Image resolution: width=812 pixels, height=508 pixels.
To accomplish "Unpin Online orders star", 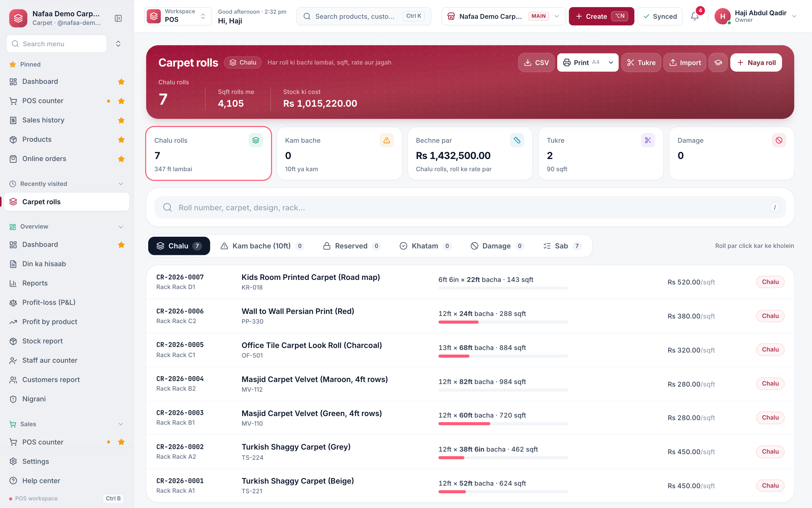I will pos(122,159).
